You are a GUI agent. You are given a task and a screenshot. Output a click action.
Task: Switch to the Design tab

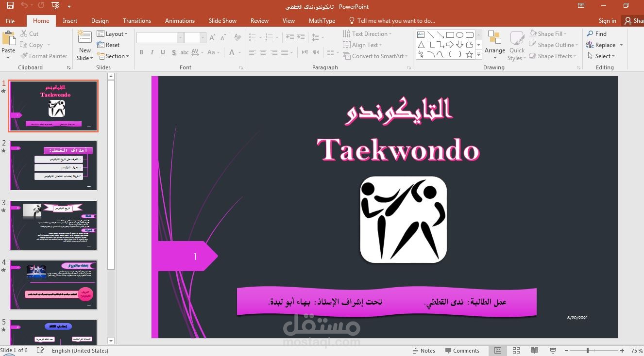click(x=100, y=21)
